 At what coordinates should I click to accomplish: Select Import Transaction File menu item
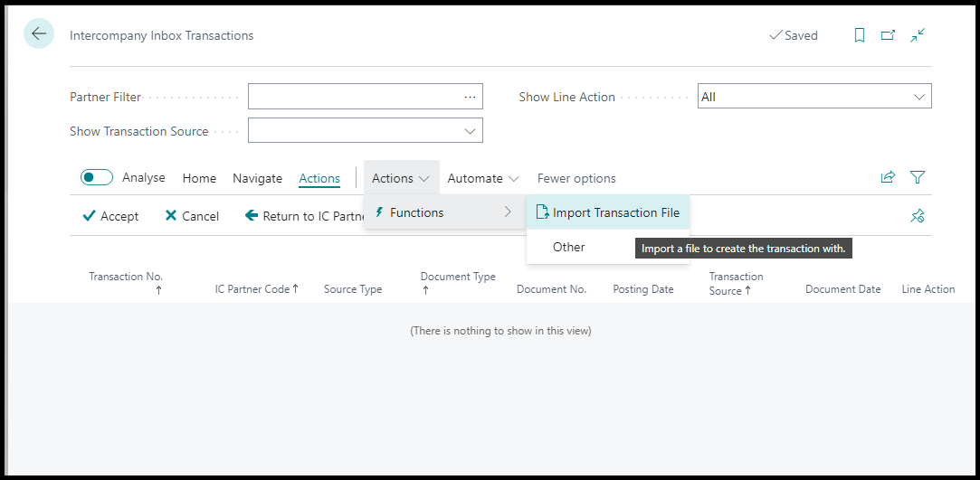point(615,212)
